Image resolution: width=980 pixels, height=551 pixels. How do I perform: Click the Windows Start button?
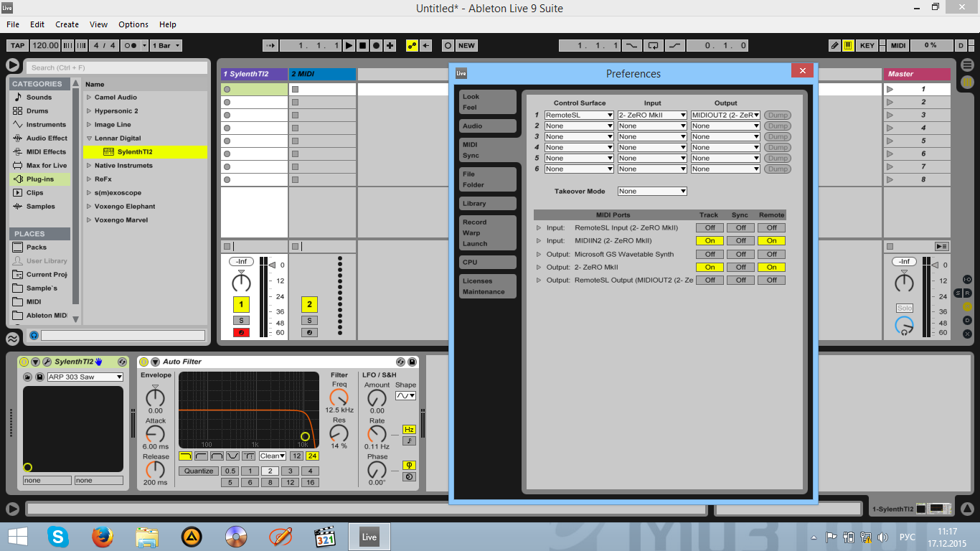click(x=17, y=537)
